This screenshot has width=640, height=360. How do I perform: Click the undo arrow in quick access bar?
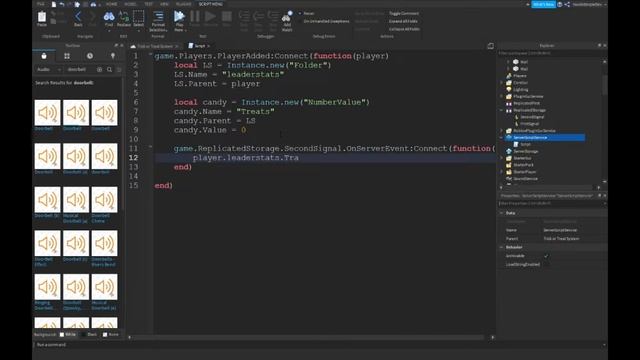[x=62, y=4]
